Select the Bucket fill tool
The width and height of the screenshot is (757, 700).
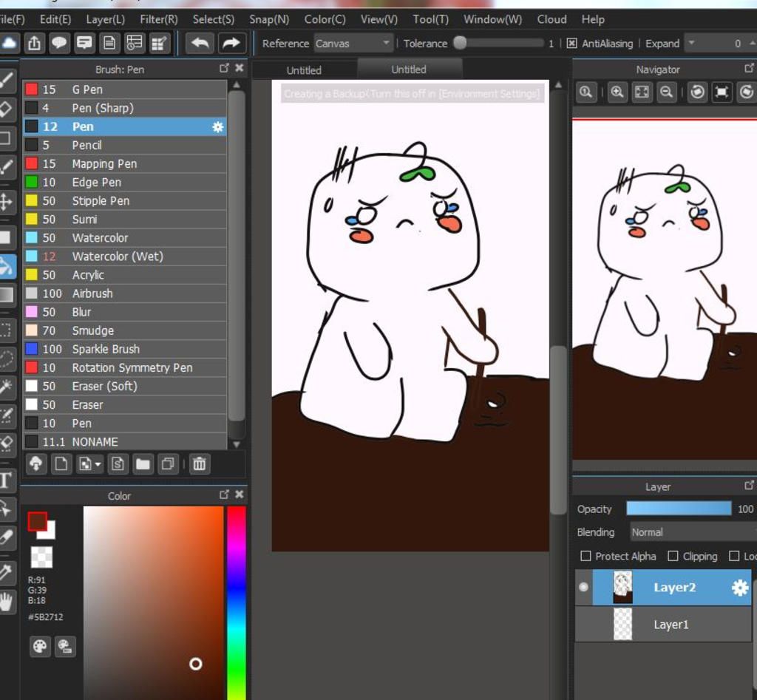(7, 267)
